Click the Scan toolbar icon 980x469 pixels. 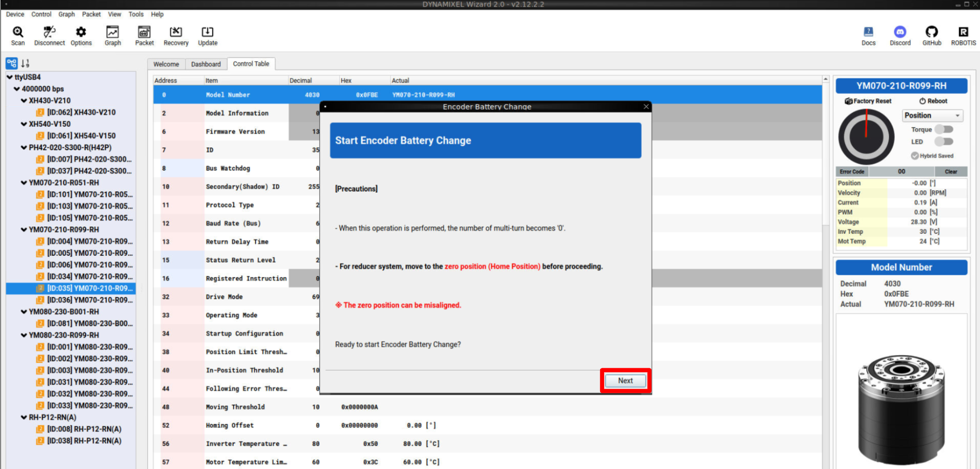pos(18,32)
